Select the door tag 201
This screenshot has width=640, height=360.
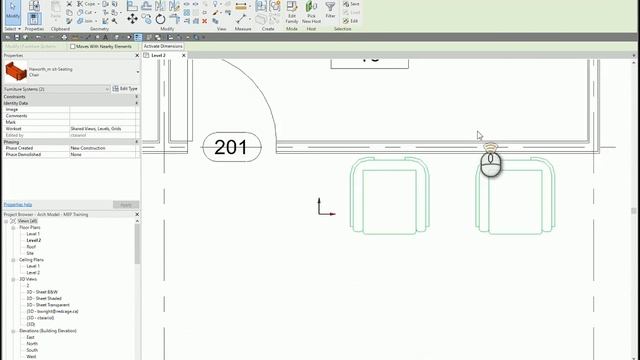tap(231, 147)
